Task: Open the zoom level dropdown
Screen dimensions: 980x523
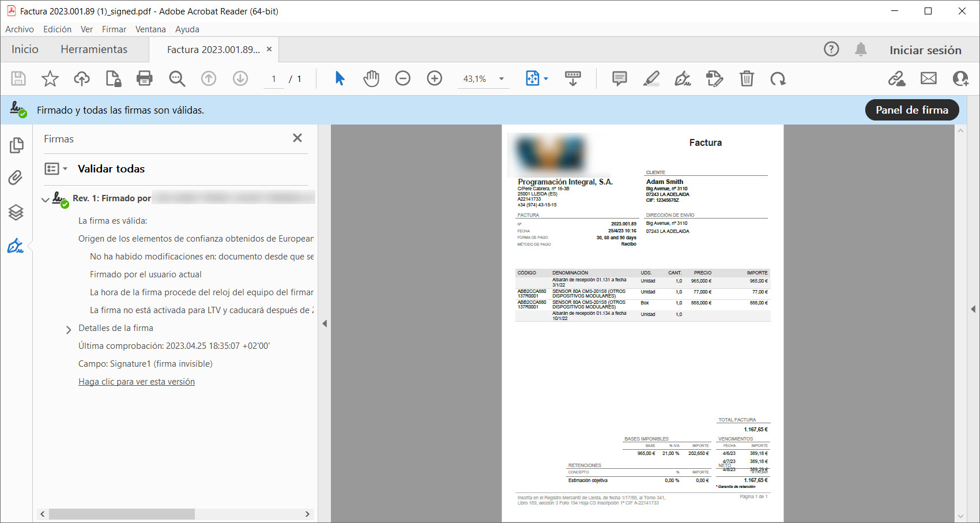Action: tap(502, 79)
